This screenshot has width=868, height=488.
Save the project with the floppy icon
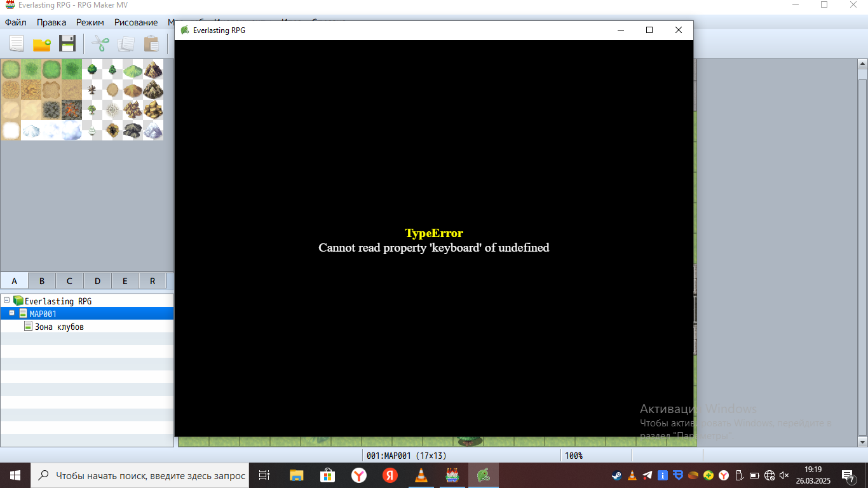pyautogui.click(x=67, y=44)
